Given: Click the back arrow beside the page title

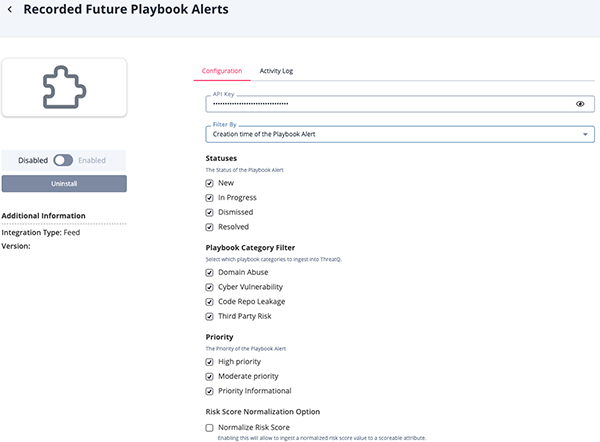Looking at the screenshot, I should [x=11, y=11].
